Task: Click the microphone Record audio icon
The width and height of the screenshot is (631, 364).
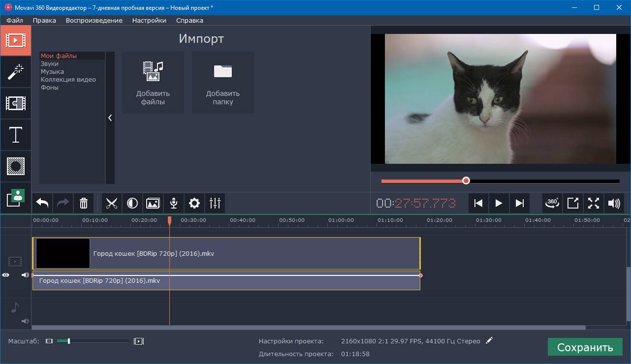Action: coord(174,203)
